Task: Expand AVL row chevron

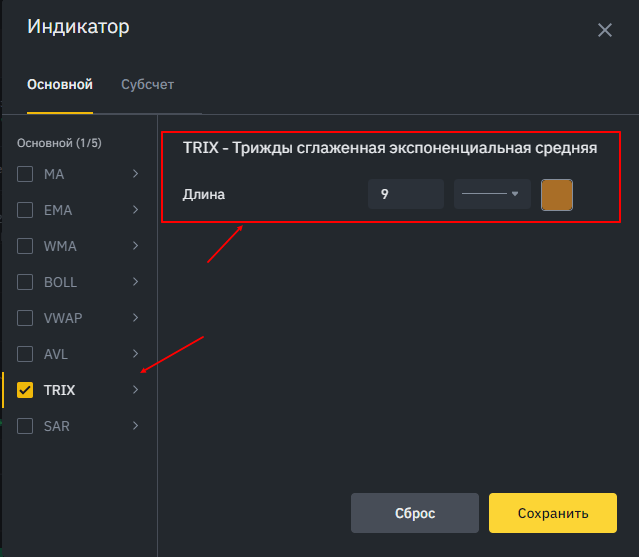Action: (x=135, y=355)
